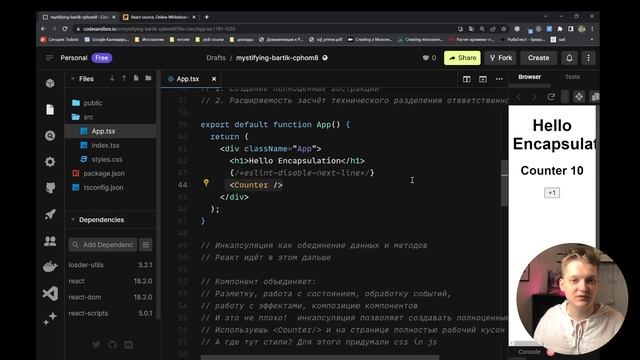Open the file Explorer sidebar icon

tap(50, 109)
